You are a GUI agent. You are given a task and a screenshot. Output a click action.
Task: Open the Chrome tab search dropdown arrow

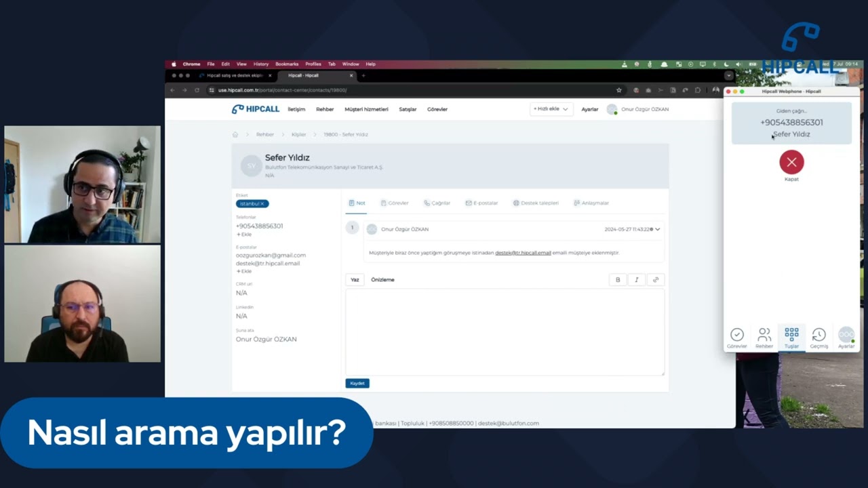coord(728,75)
